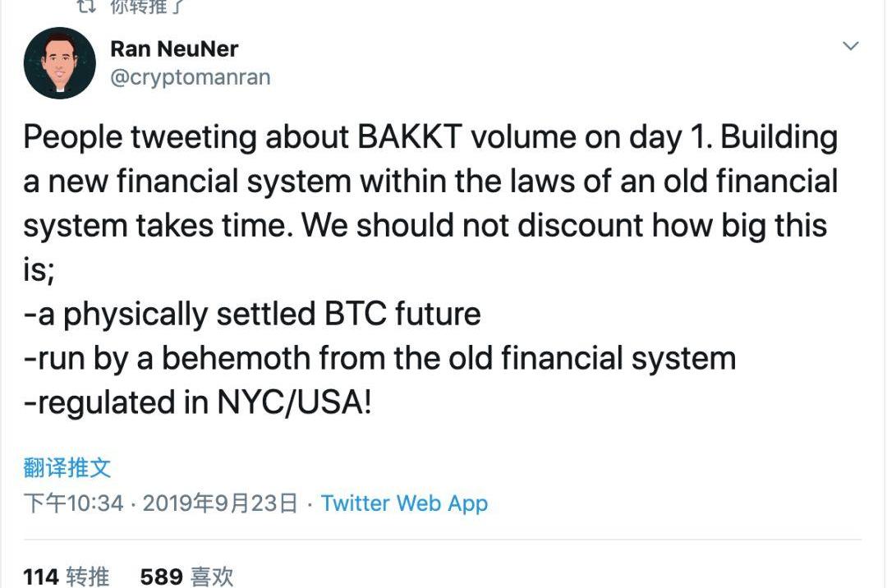The image size is (887, 588).
Task: Click 翻译推文 to translate the tweet
Action: point(67,468)
